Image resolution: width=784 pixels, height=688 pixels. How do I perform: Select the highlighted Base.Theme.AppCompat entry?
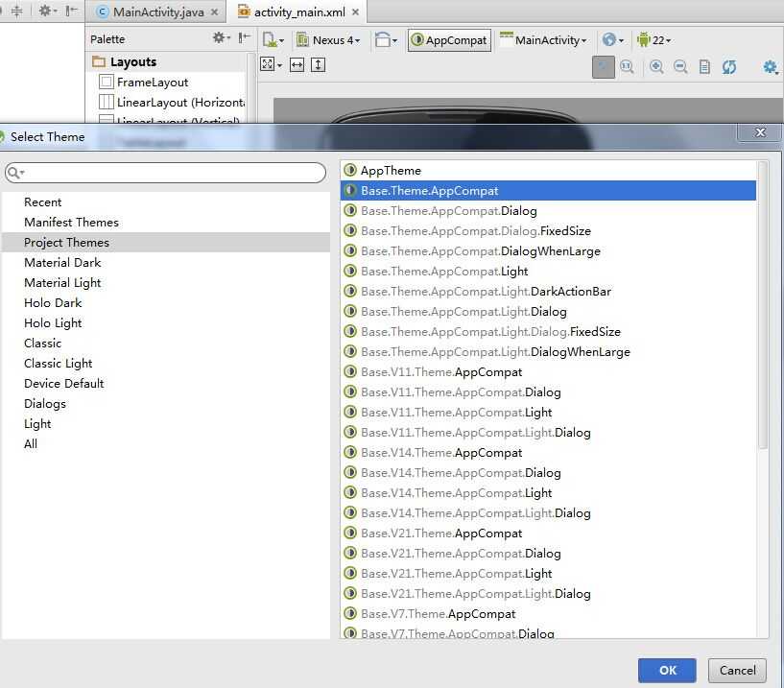coord(548,191)
